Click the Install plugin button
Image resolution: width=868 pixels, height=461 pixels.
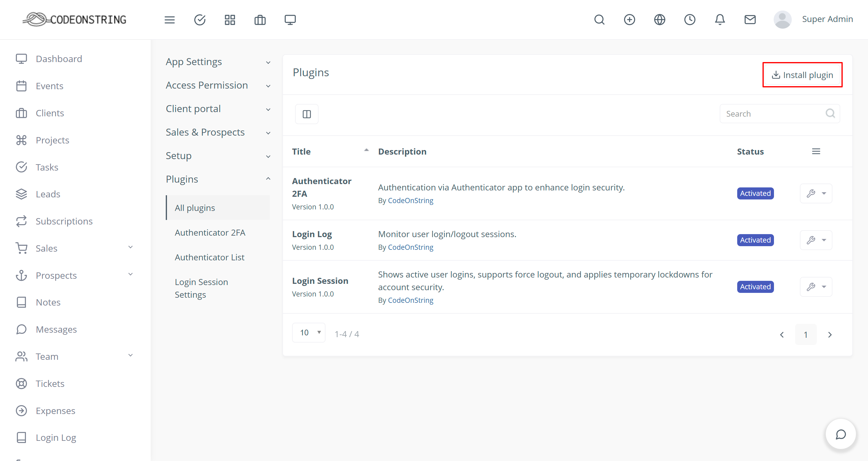(x=802, y=75)
